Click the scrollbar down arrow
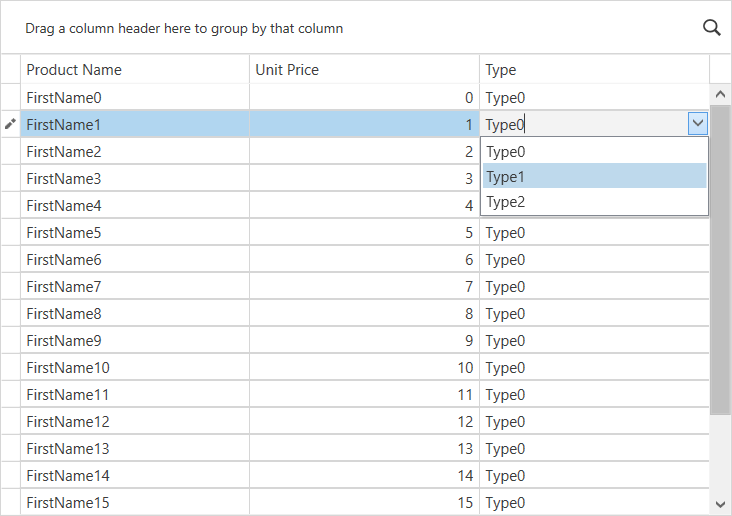 pyautogui.click(x=720, y=504)
